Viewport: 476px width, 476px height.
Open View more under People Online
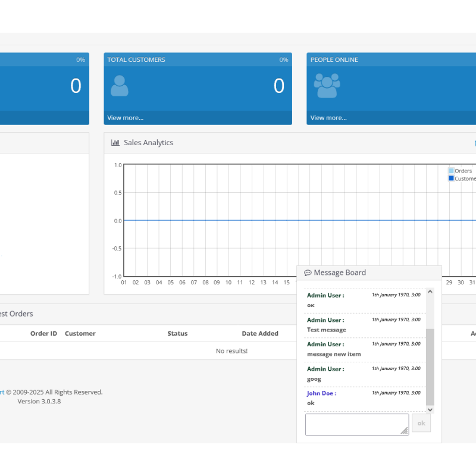click(328, 118)
